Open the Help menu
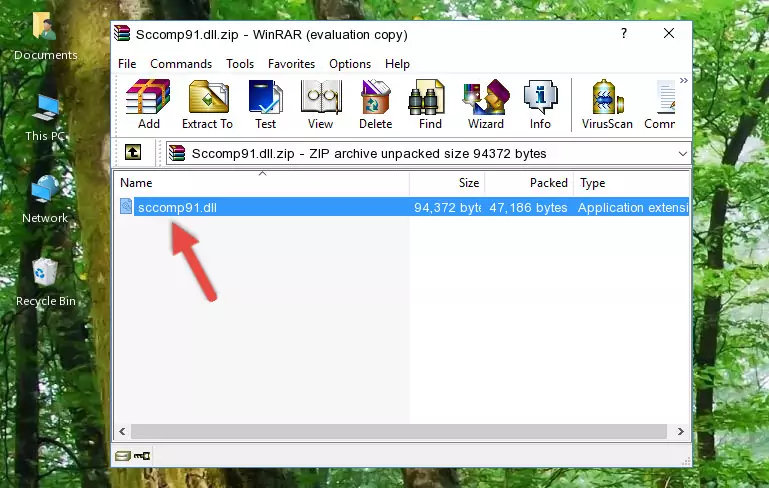 click(397, 64)
